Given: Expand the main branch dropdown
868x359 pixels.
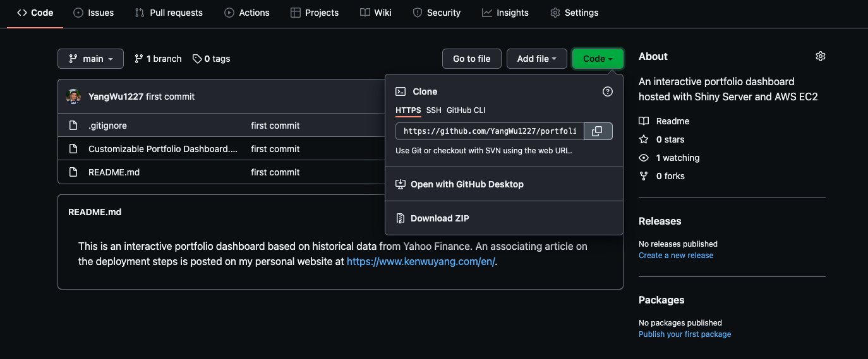Looking at the screenshot, I should 90,59.
